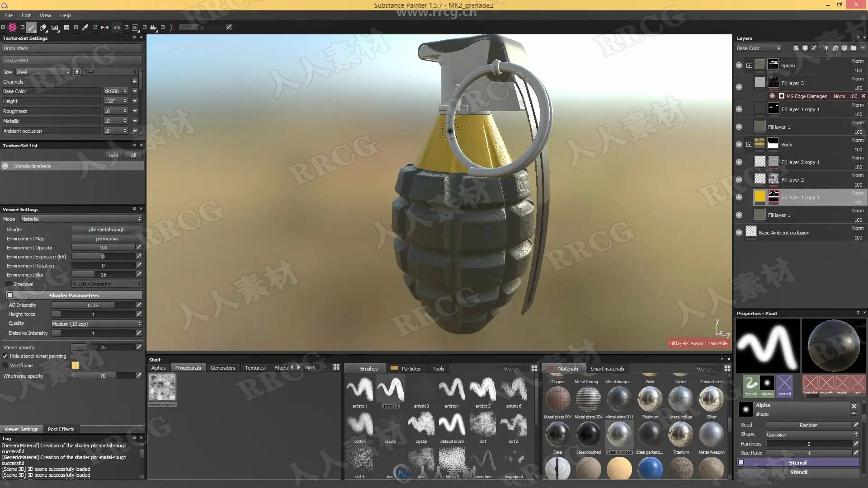Click the 3D view mode icon
868x488 pixels.
pos(135,28)
